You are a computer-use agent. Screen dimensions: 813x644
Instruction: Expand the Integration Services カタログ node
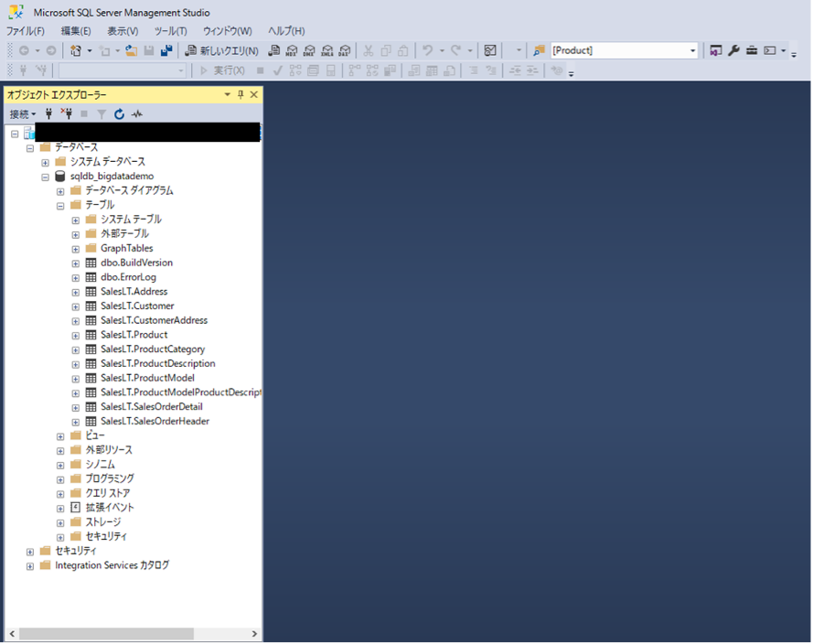[30, 566]
